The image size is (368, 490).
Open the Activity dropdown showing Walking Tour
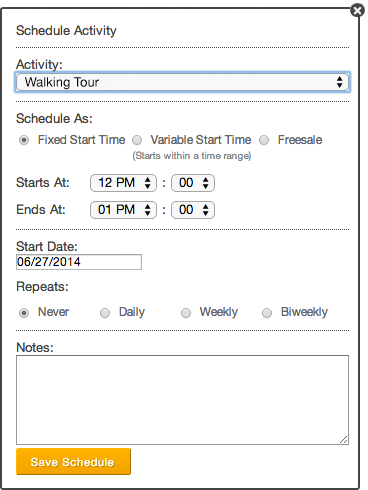pos(182,82)
